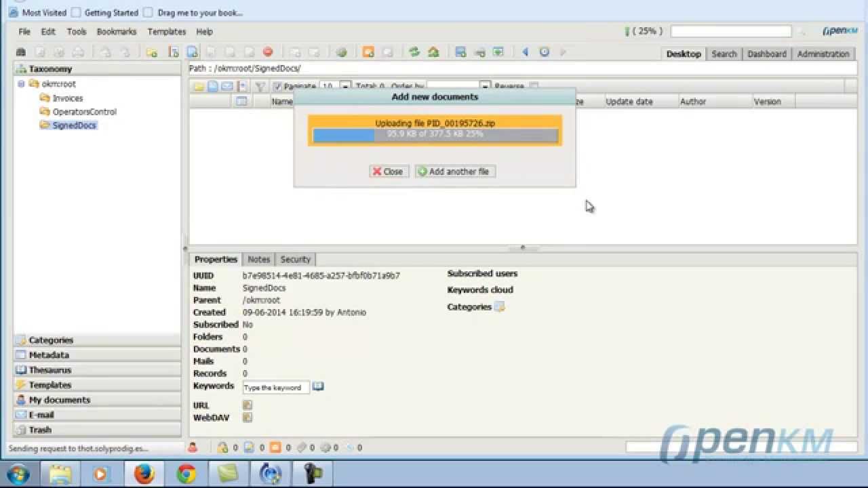This screenshot has width=868, height=488.
Task: Click the home toolbar icon
Action: [433, 52]
